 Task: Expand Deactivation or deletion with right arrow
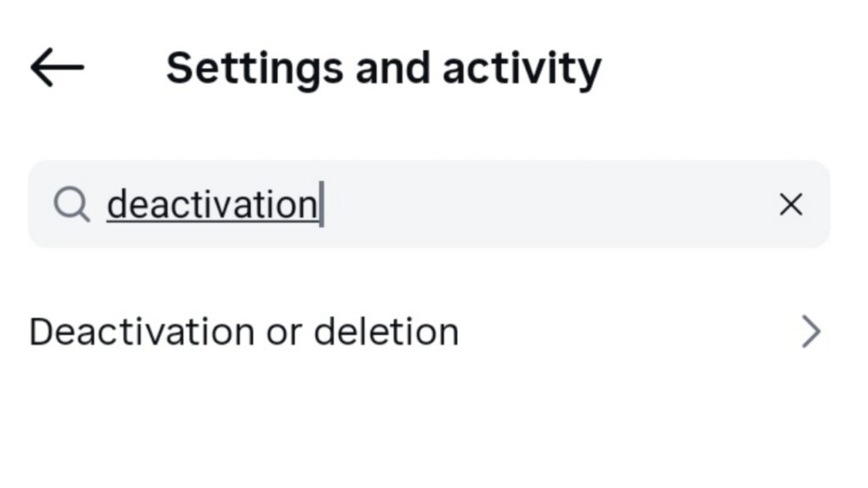[810, 332]
